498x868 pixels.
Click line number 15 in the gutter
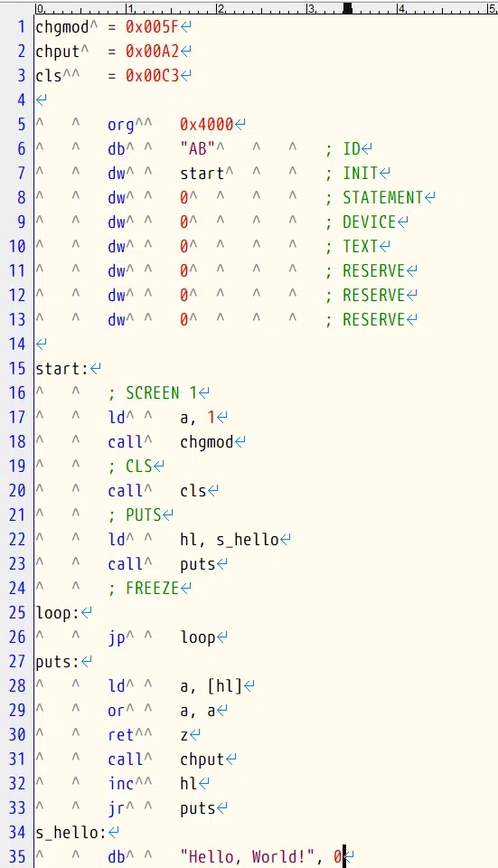17,368
